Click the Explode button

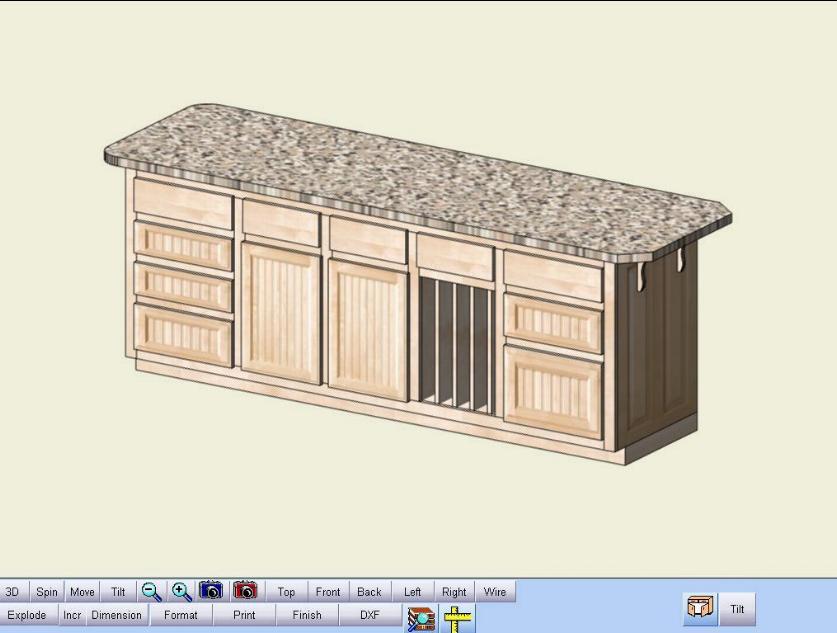(27, 615)
